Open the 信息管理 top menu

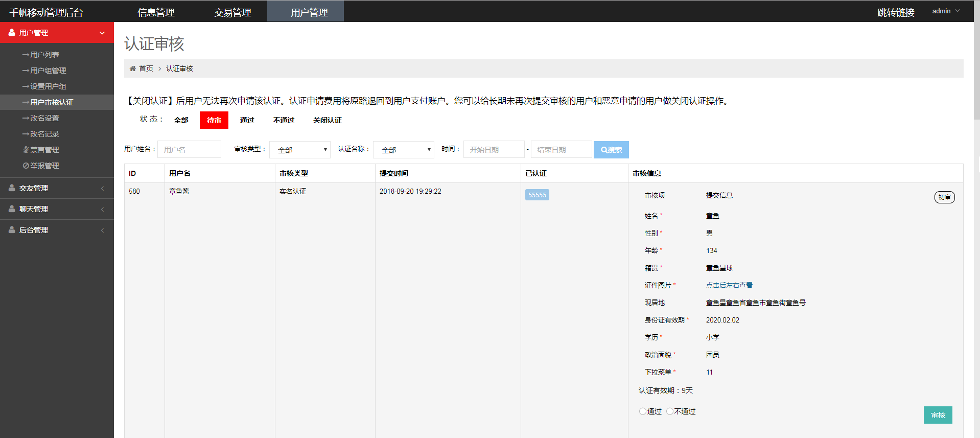pyautogui.click(x=156, y=12)
